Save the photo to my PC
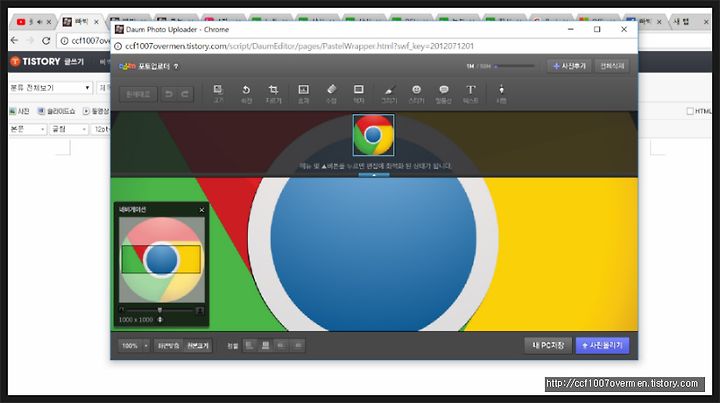This screenshot has height=403, width=720. point(548,345)
